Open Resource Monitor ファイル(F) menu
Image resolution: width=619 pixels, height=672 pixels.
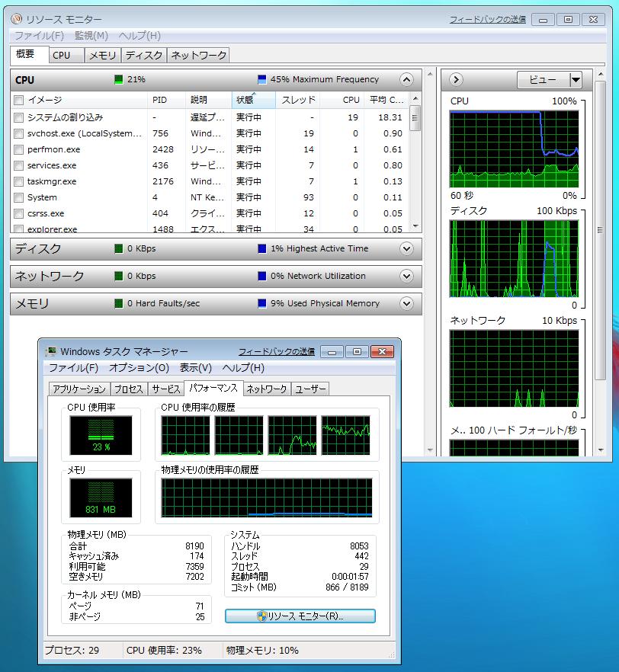point(40,36)
